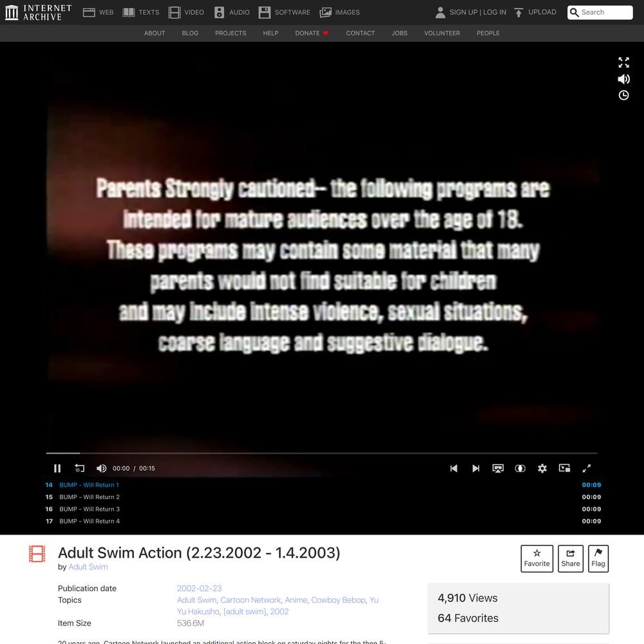Play track 16 BUMP - Will Return 3

[323, 509]
